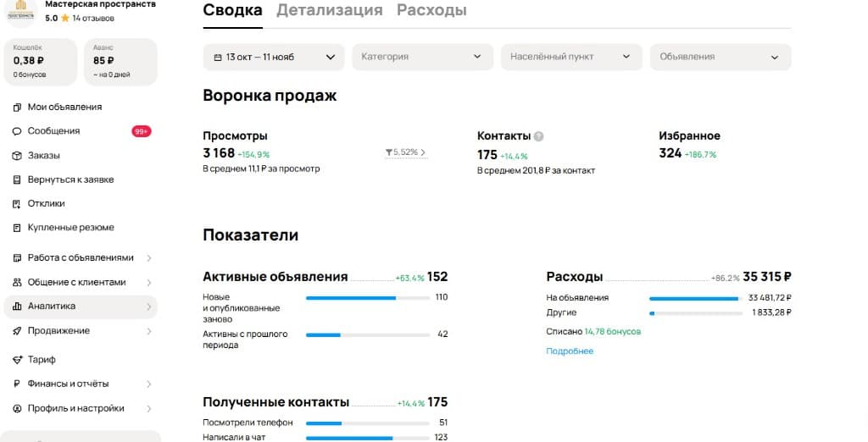
Task: Switch to the Детализация tab
Action: (x=330, y=10)
